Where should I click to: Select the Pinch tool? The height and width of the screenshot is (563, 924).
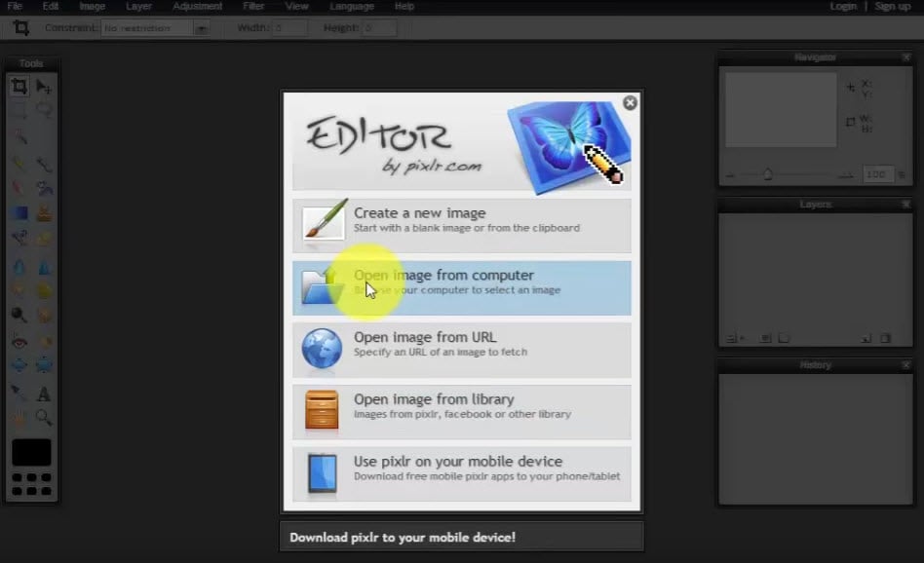(x=44, y=365)
